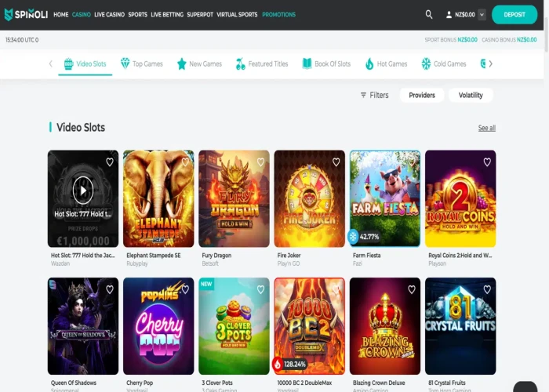The height and width of the screenshot is (392, 549).
Task: Add Royal Coins 2 to favorites
Action: click(486, 162)
